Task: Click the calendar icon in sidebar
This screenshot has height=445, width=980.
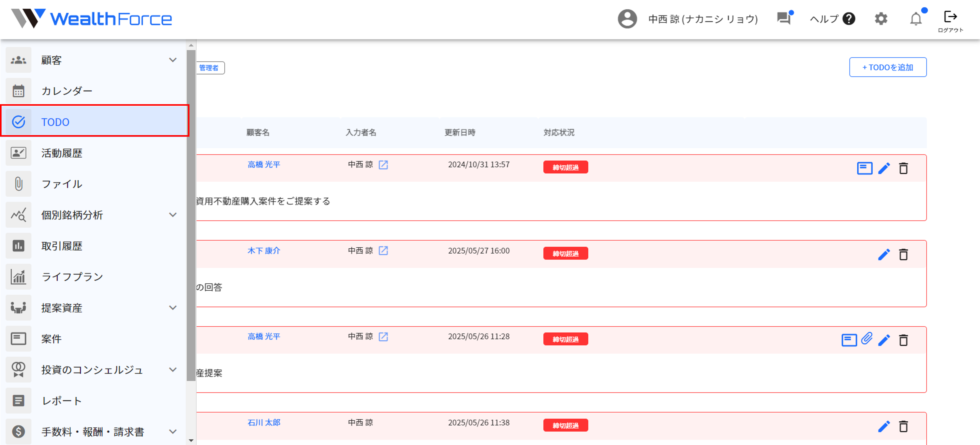Action: pyautogui.click(x=18, y=91)
